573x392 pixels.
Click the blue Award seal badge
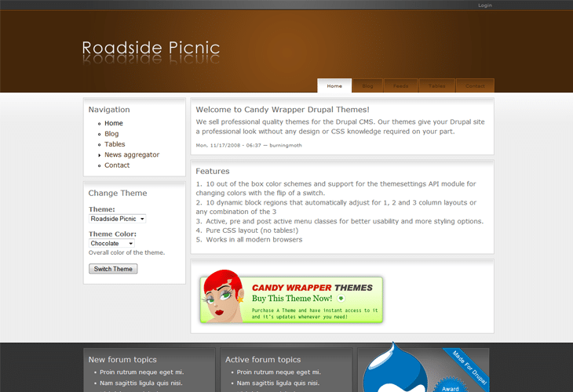coord(451,386)
